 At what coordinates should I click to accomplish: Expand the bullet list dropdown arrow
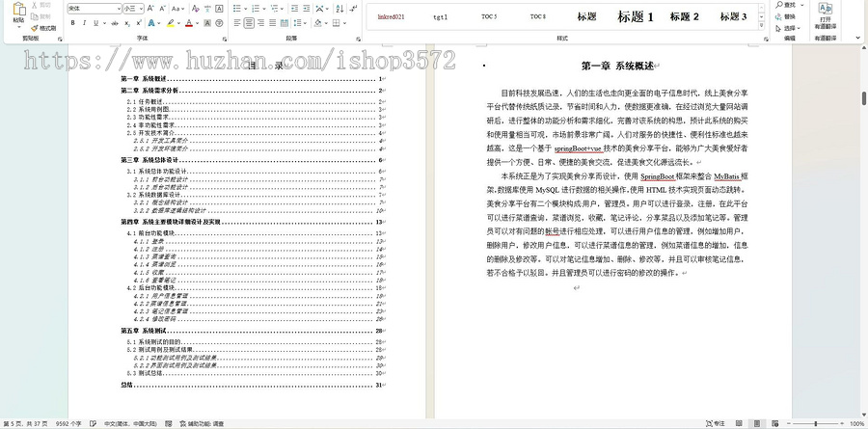(x=245, y=9)
